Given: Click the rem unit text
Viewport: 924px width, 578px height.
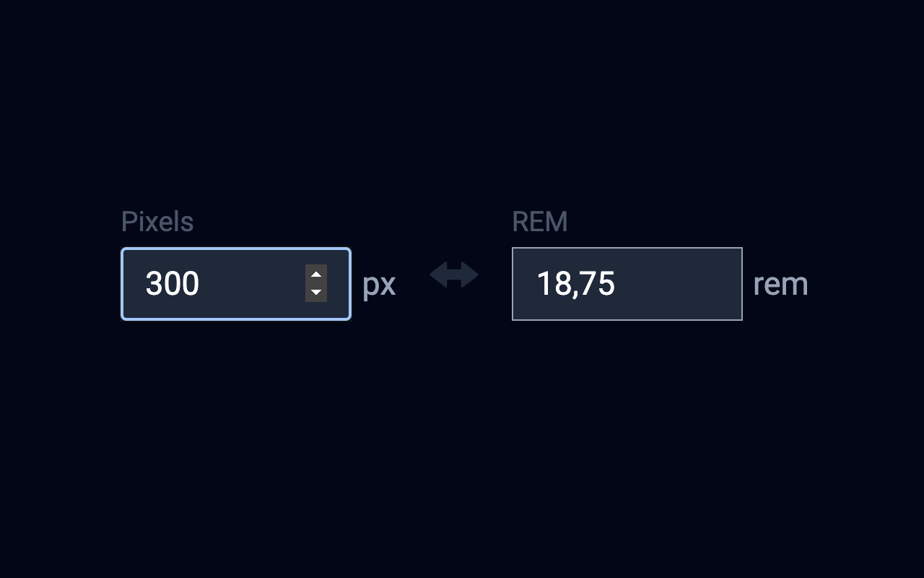Looking at the screenshot, I should tap(780, 284).
